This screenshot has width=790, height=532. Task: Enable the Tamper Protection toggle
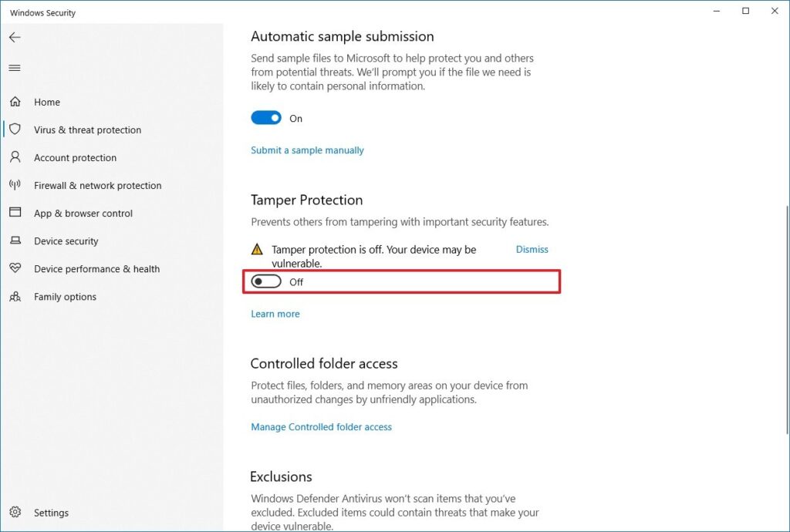(x=266, y=282)
